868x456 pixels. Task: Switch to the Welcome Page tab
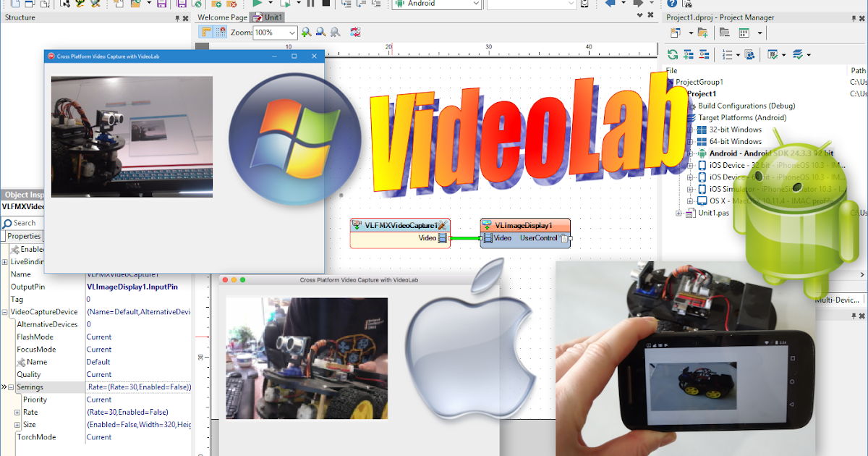click(223, 17)
